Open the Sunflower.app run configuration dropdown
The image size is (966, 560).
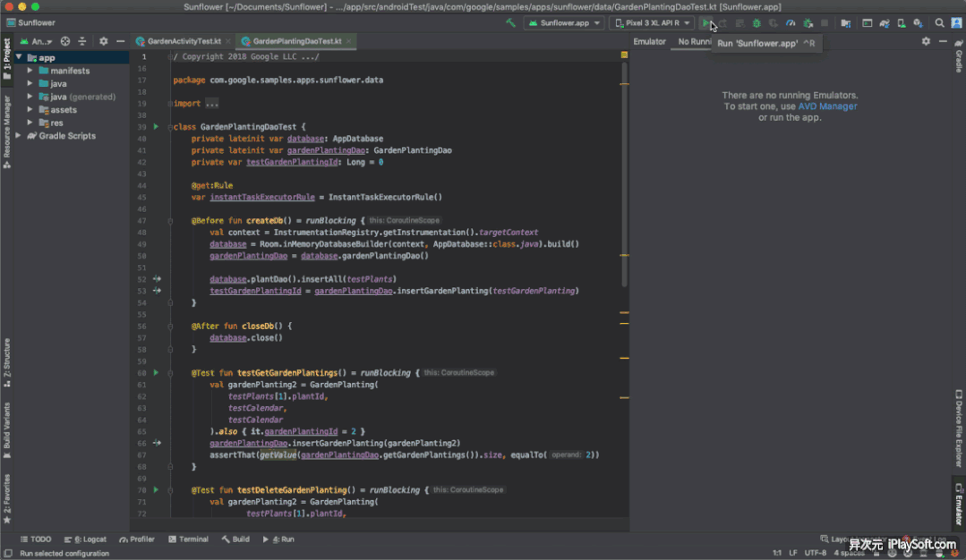pyautogui.click(x=564, y=23)
